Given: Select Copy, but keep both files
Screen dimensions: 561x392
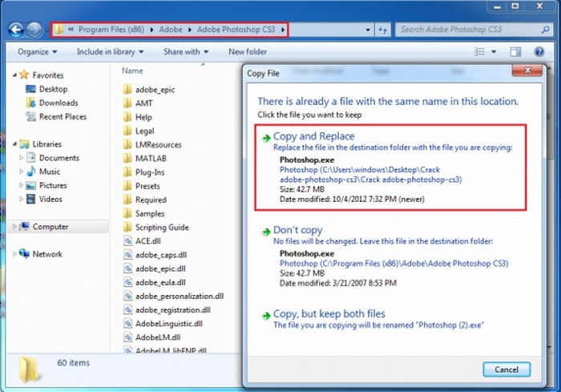Looking at the screenshot, I should click(x=329, y=314).
